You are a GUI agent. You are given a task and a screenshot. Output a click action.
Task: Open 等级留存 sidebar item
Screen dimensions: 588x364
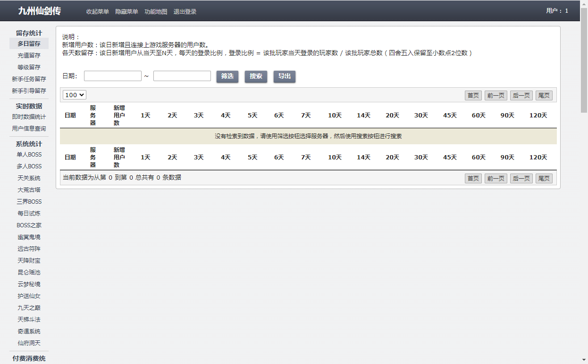click(x=29, y=67)
